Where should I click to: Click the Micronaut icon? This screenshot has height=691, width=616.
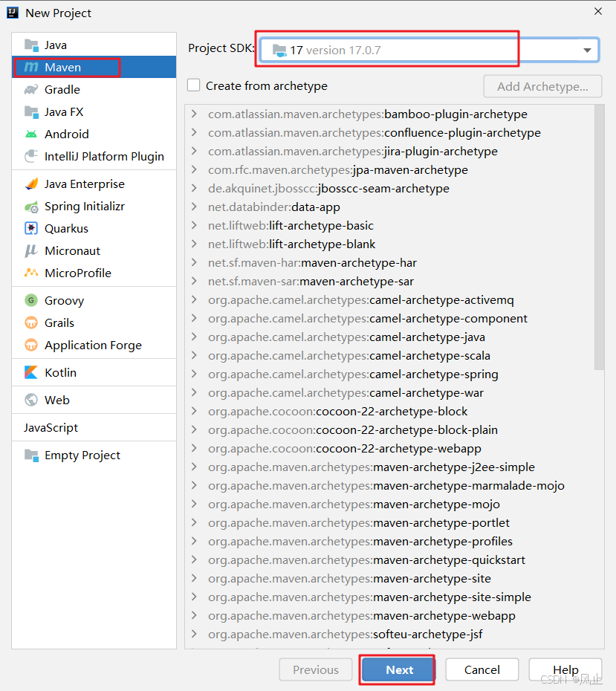coord(31,251)
